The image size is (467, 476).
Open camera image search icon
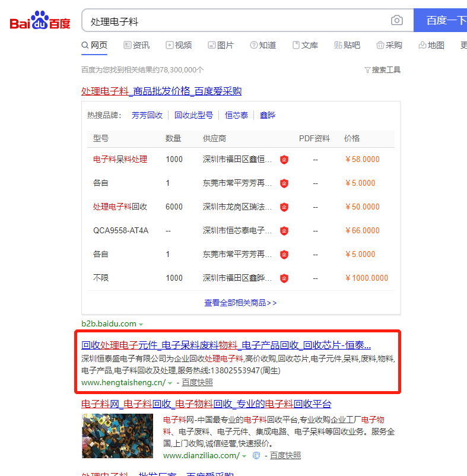coord(396,20)
